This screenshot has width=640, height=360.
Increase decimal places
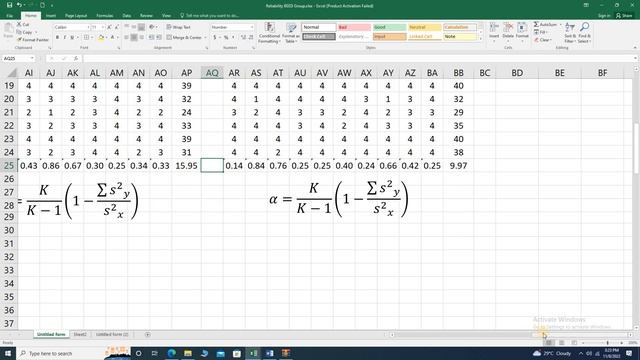(x=243, y=38)
